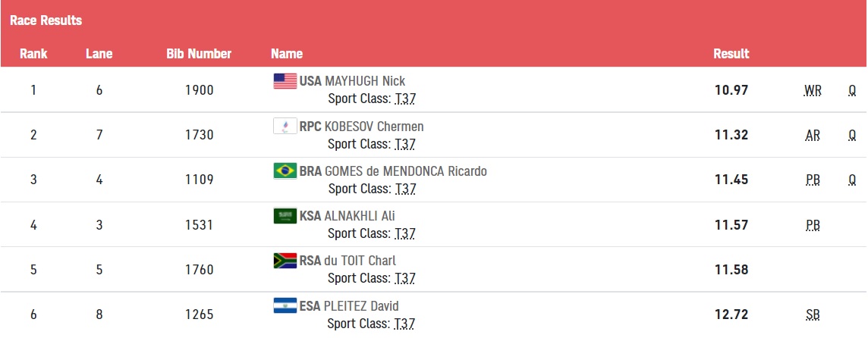Click the Result column header

pyautogui.click(x=731, y=54)
